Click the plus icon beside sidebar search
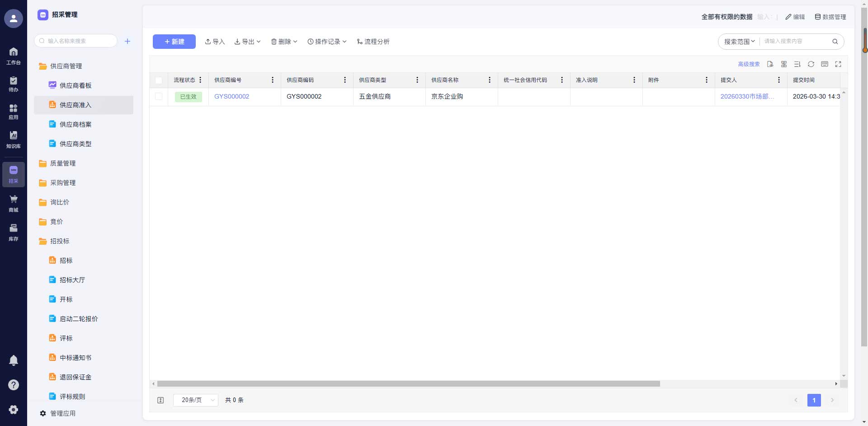 coord(127,41)
